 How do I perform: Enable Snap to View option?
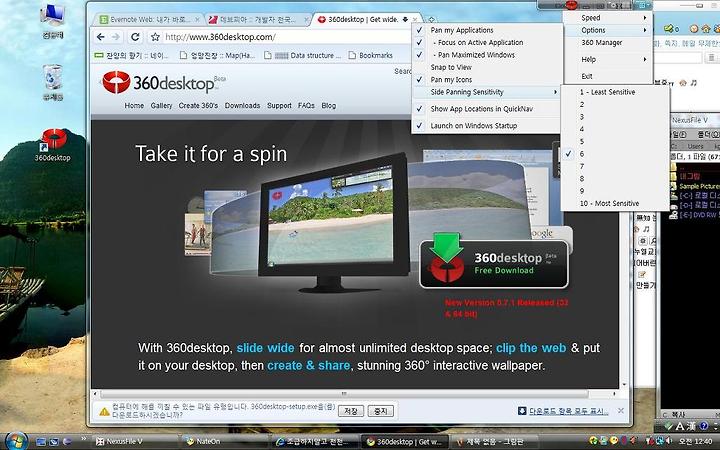click(x=487, y=67)
